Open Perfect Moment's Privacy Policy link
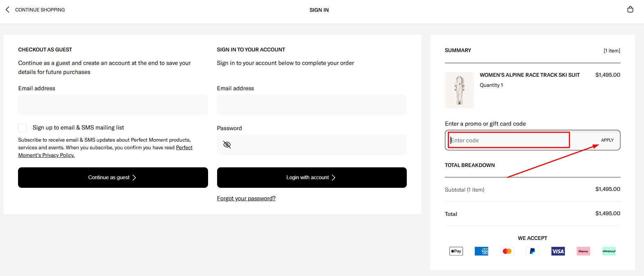The image size is (644, 276). 46,155
